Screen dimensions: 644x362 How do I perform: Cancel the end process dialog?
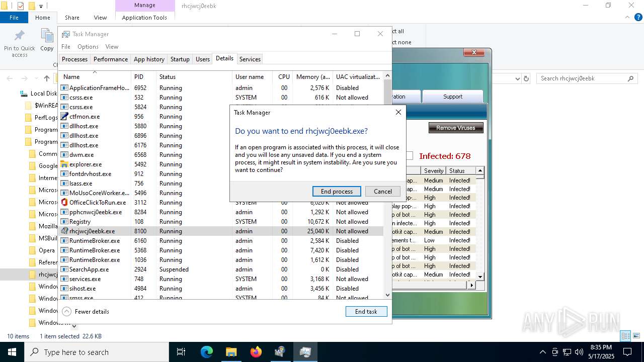(382, 192)
